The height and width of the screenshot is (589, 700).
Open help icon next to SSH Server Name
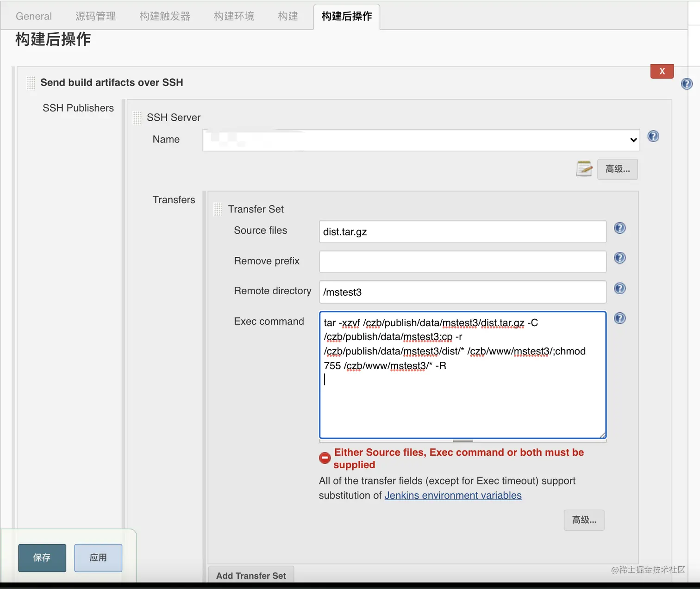point(653,136)
